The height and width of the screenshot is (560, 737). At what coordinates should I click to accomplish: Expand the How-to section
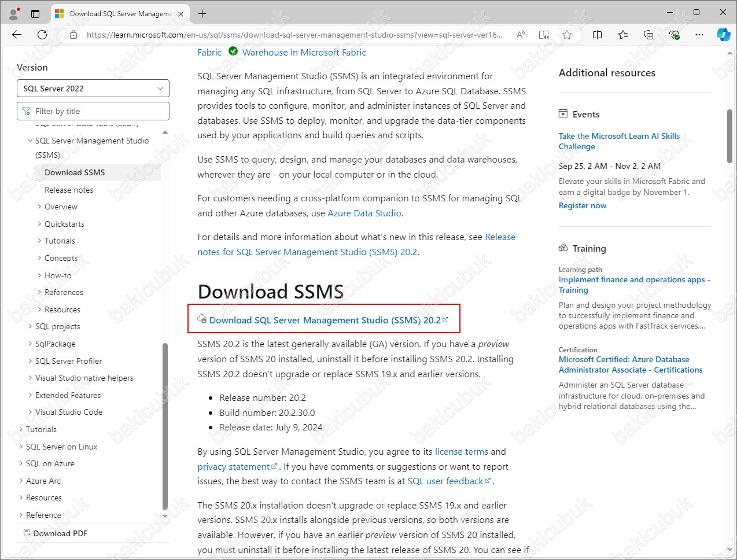[x=39, y=275]
